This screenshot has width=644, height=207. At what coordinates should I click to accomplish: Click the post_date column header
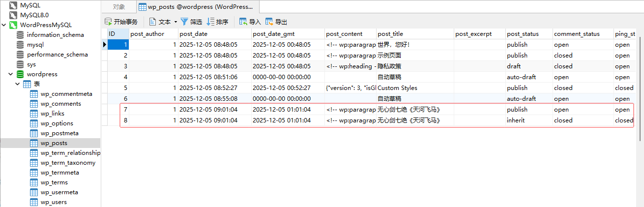pos(215,34)
